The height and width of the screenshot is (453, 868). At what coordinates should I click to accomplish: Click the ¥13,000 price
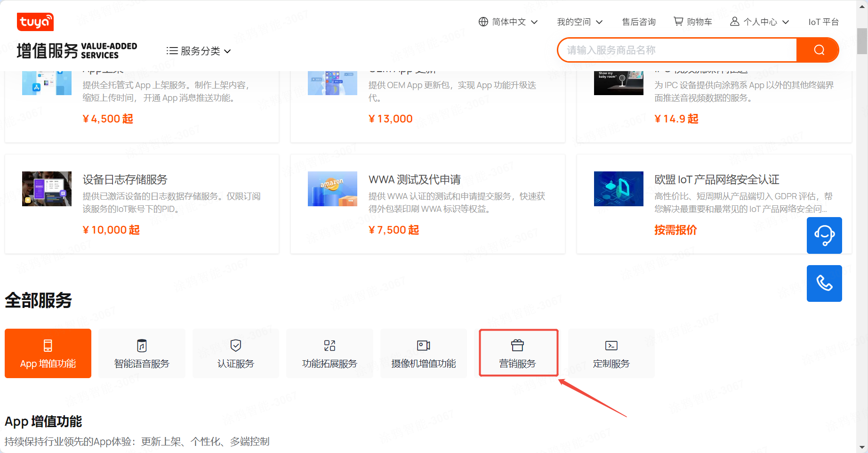390,119
